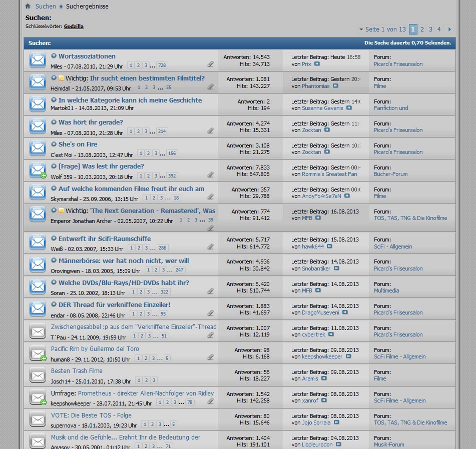Open the Multimedia forum link
Screen dimensions: 476x449
pyautogui.click(x=386, y=290)
